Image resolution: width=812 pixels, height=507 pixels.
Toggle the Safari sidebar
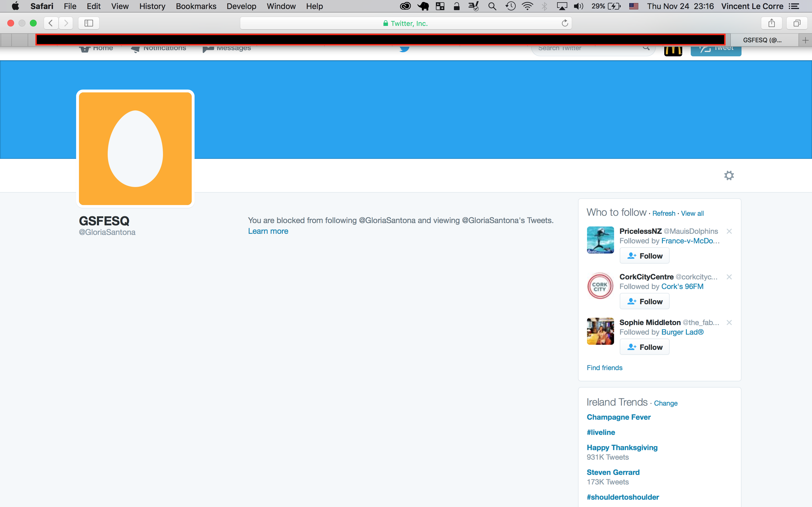pyautogui.click(x=89, y=23)
